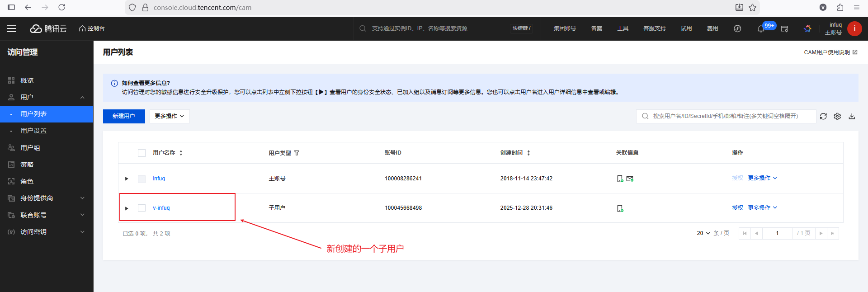Open notifications bell with 99+ badge
Viewport: 868px width, 292px height.
(x=761, y=28)
